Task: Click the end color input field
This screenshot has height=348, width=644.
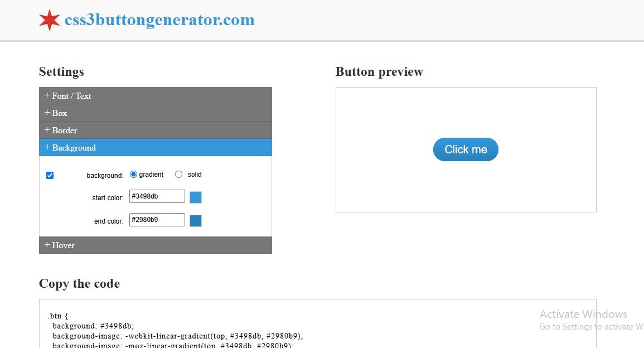Action: [157, 219]
